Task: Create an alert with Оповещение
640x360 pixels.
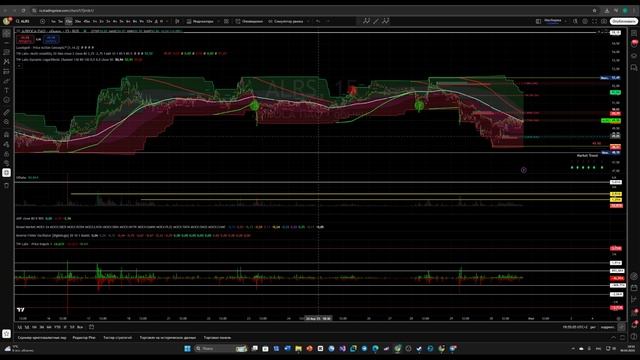Action: [249, 21]
